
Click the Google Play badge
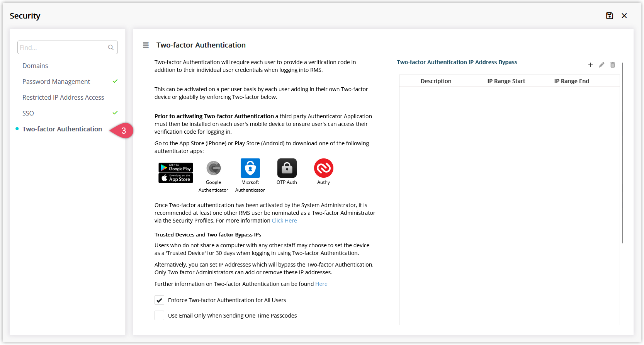(176, 168)
